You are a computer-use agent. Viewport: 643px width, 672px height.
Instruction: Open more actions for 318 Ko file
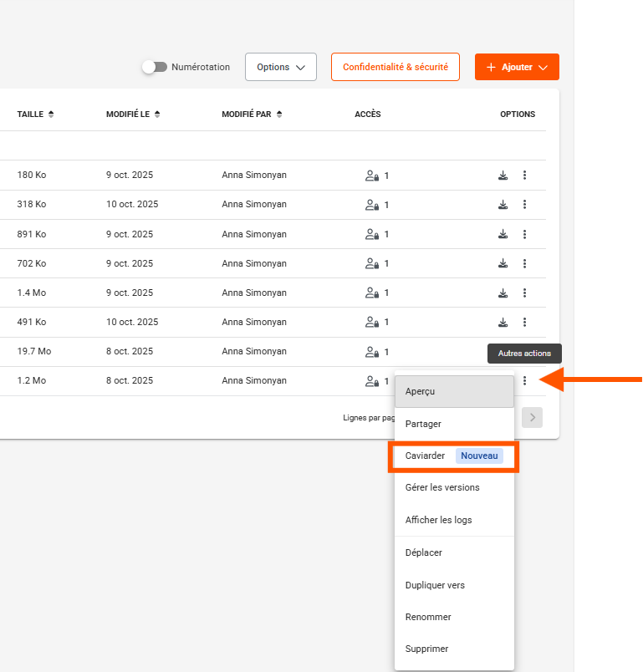pyautogui.click(x=524, y=205)
